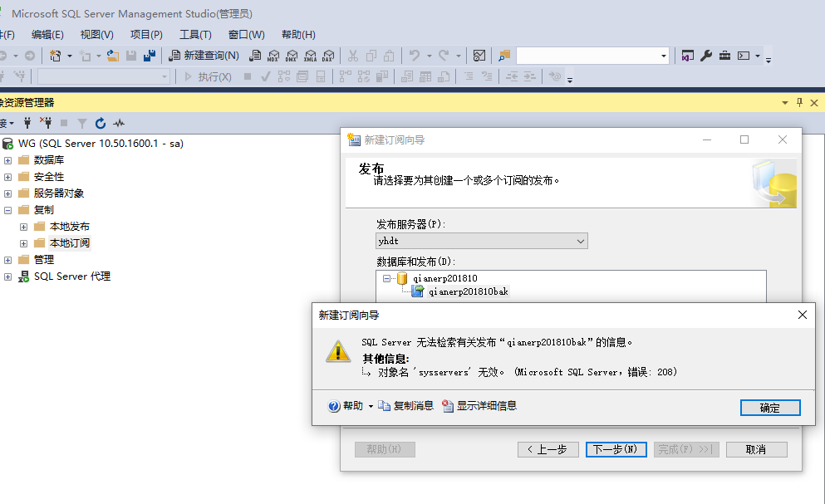Open the New Project dropdown arrow

point(70,56)
